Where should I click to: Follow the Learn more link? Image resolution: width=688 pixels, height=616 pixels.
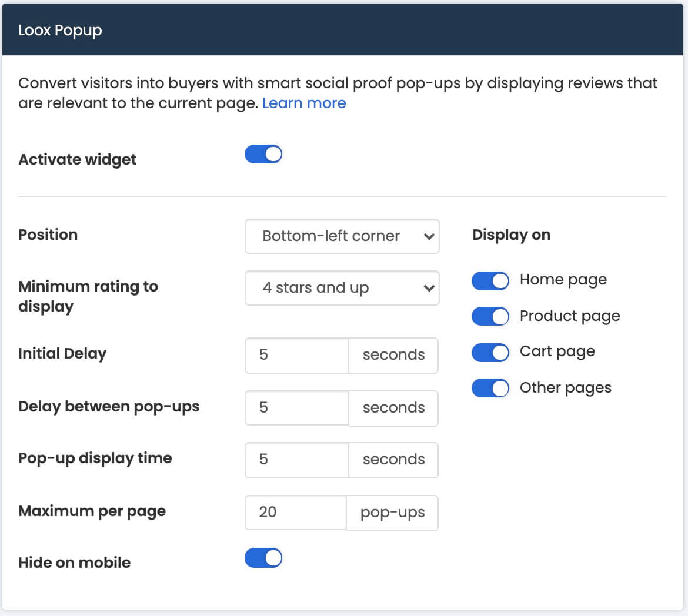coord(304,103)
